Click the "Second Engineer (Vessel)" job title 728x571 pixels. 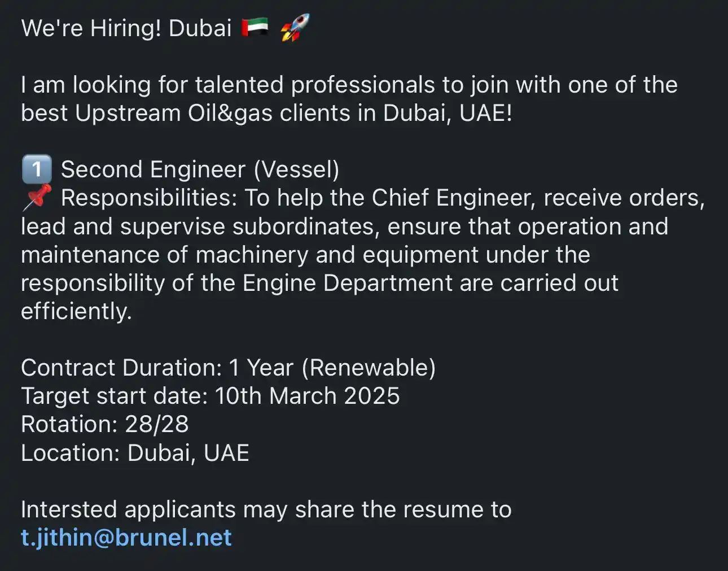tap(200, 169)
